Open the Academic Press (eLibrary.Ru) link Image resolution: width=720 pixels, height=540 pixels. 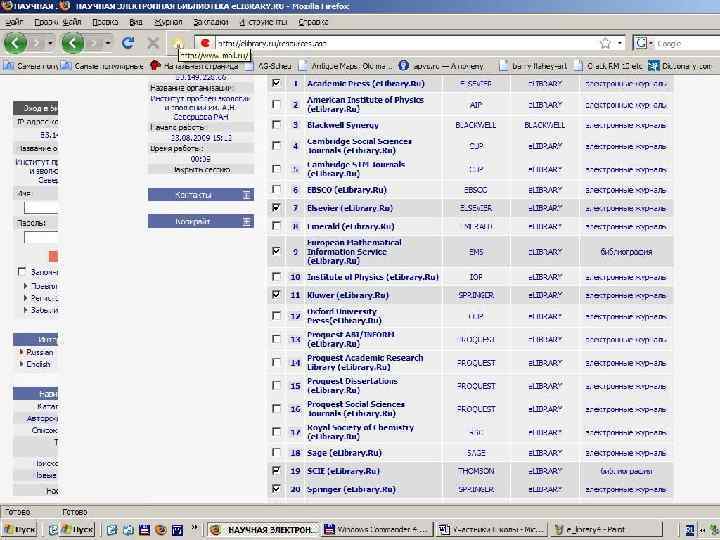coord(366,84)
